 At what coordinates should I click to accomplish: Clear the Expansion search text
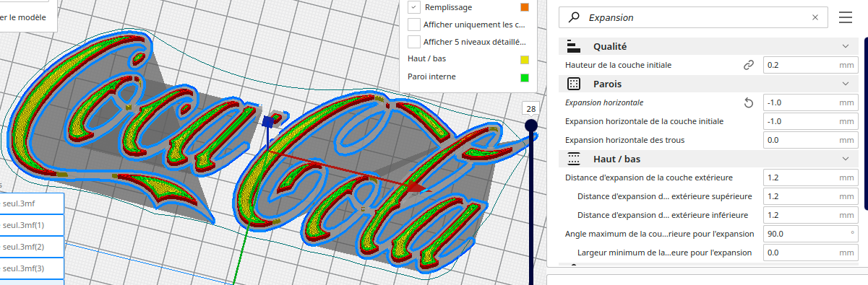[815, 17]
